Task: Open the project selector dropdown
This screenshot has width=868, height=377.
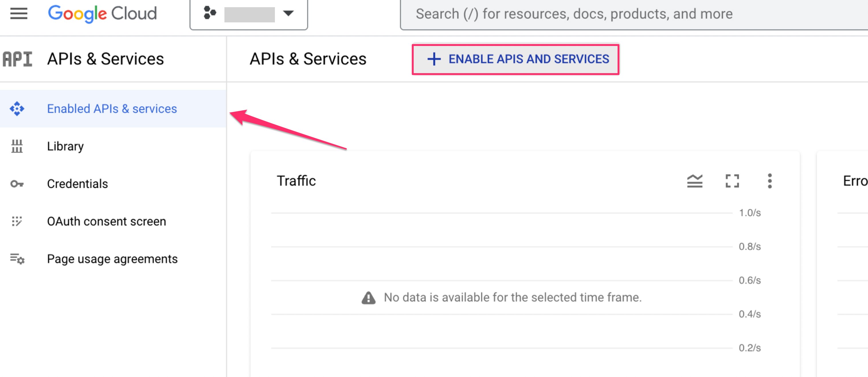Action: pos(249,14)
